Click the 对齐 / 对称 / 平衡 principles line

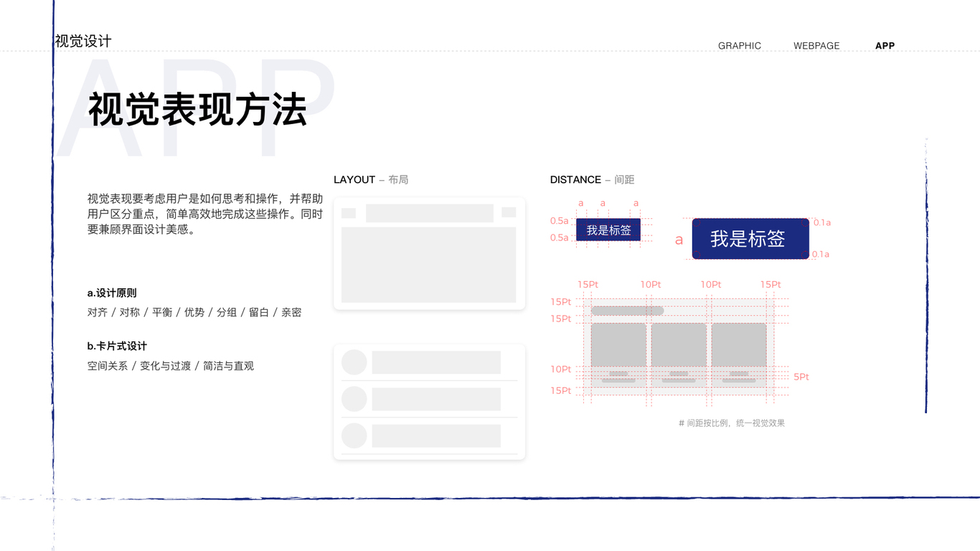pyautogui.click(x=194, y=312)
